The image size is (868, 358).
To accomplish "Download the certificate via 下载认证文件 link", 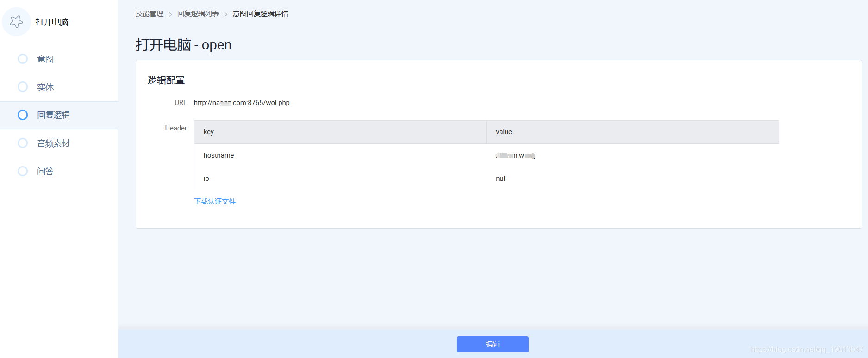I will click(215, 201).
